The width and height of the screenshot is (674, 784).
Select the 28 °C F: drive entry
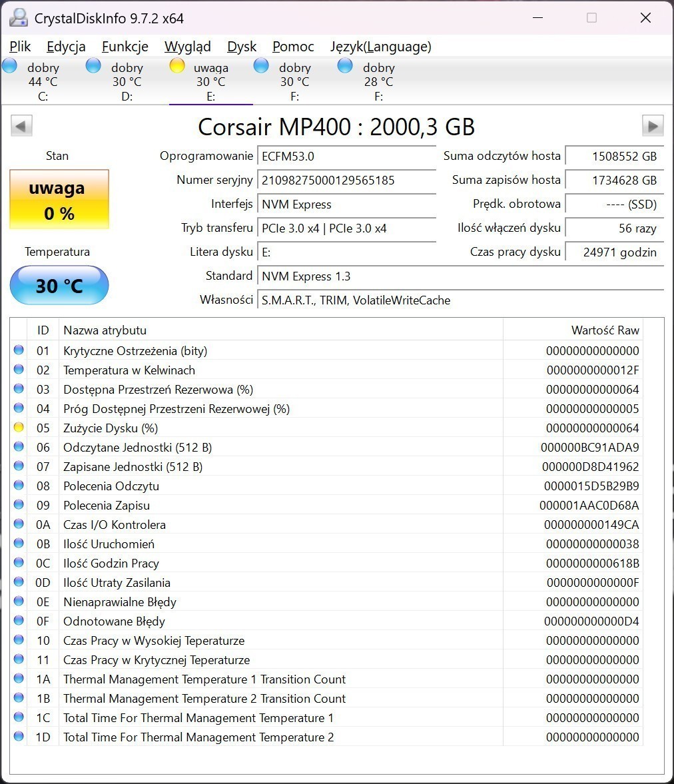pos(378,82)
